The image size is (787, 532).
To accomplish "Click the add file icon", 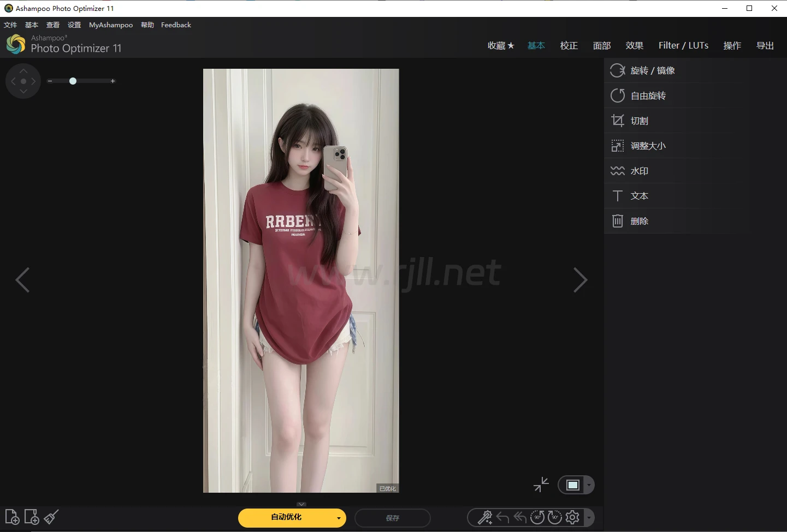I will [x=12, y=517].
